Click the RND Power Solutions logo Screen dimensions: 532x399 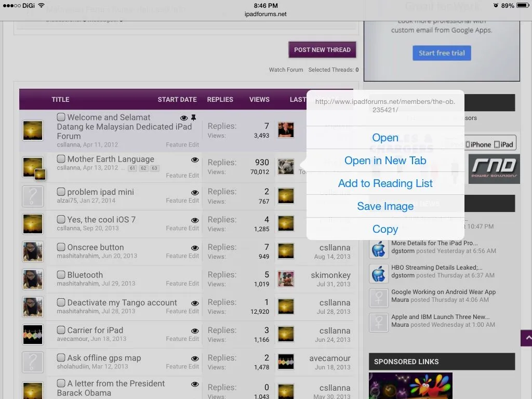click(x=494, y=168)
